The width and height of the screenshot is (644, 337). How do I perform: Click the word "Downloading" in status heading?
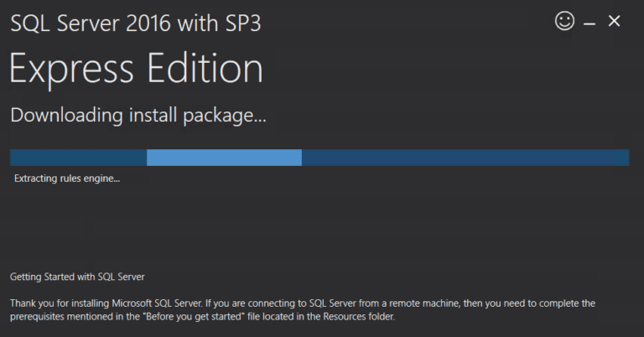[65, 115]
